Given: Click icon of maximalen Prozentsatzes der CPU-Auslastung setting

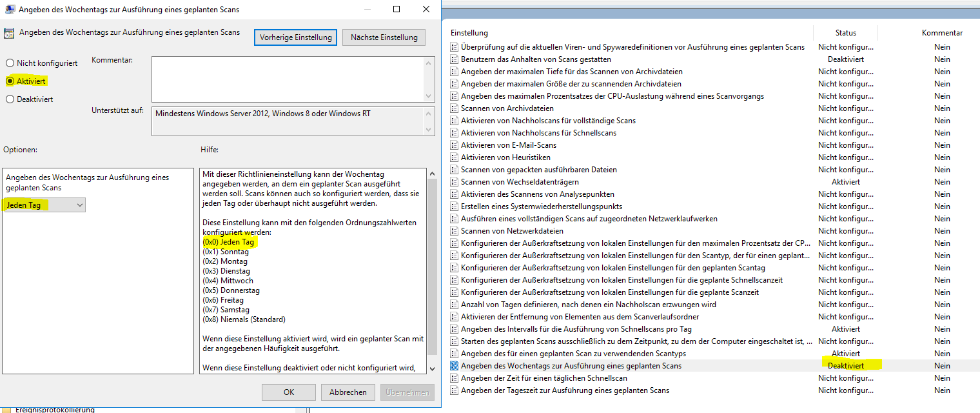Looking at the screenshot, I should (x=454, y=96).
